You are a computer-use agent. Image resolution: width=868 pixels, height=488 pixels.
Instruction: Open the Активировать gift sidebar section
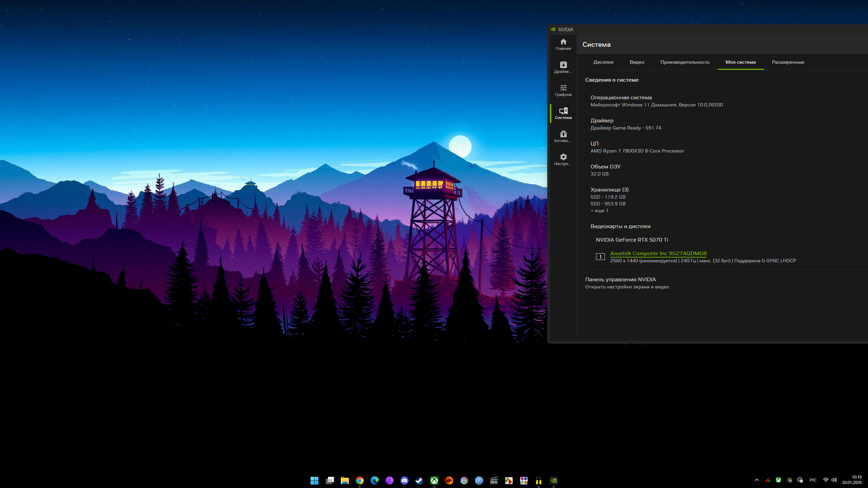click(563, 137)
